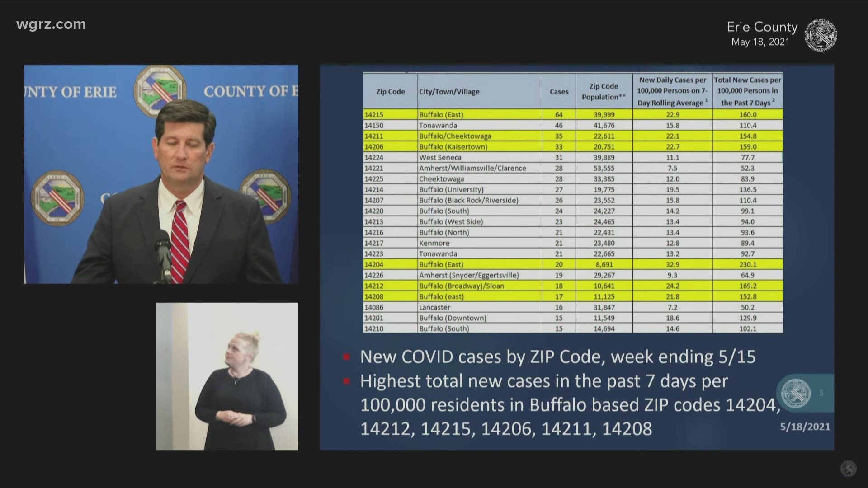Click the Erie County seal logo at top right

tap(821, 35)
